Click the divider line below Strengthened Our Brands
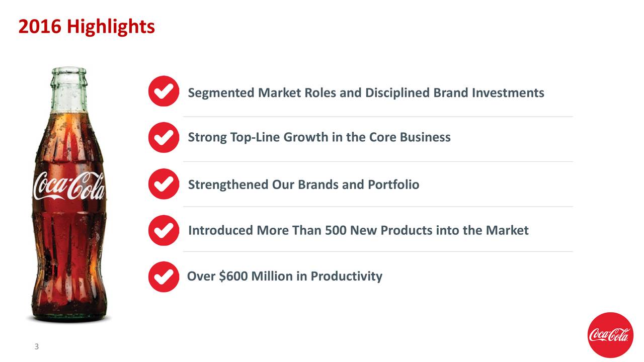The image size is (644, 362). 378,207
